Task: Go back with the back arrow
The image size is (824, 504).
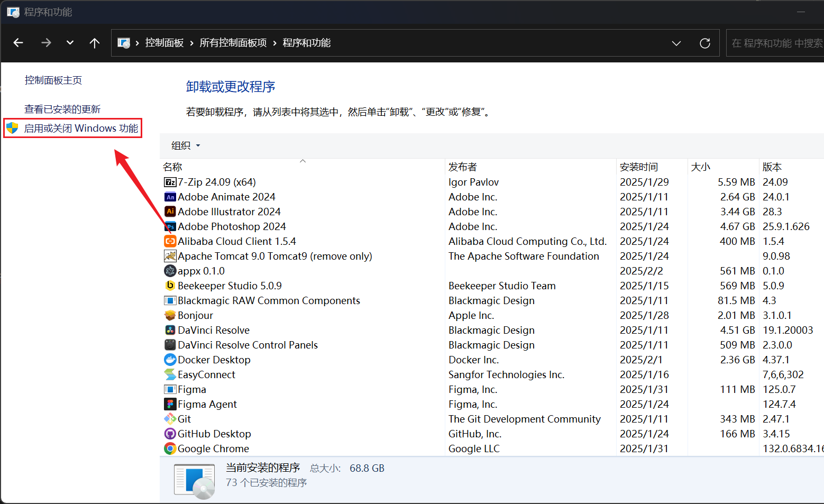Action: (x=19, y=43)
